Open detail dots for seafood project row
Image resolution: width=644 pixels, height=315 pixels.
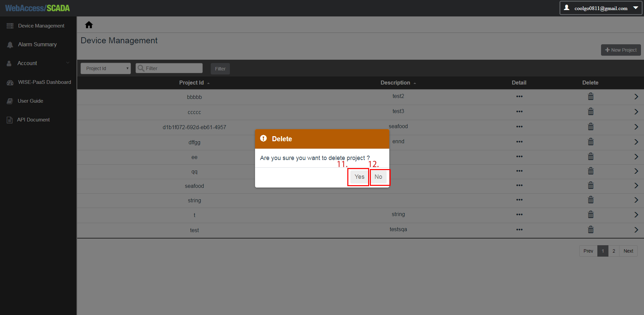tap(519, 185)
